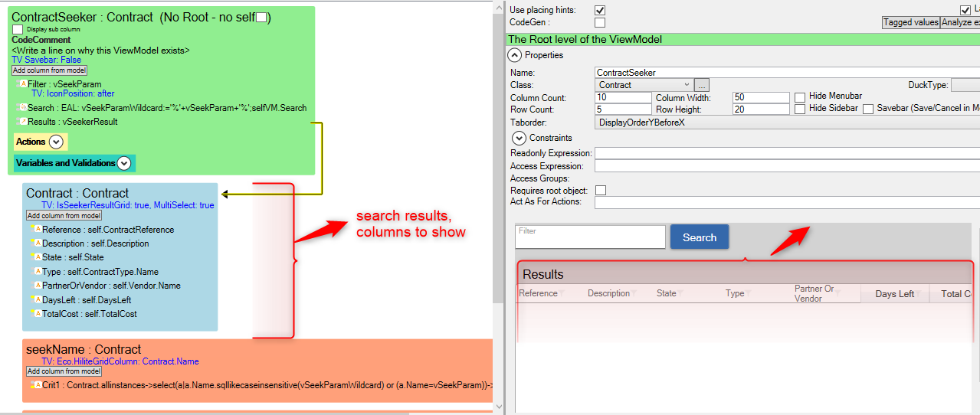Open the Class dropdown showing Contract
980x415 pixels.
(644, 85)
